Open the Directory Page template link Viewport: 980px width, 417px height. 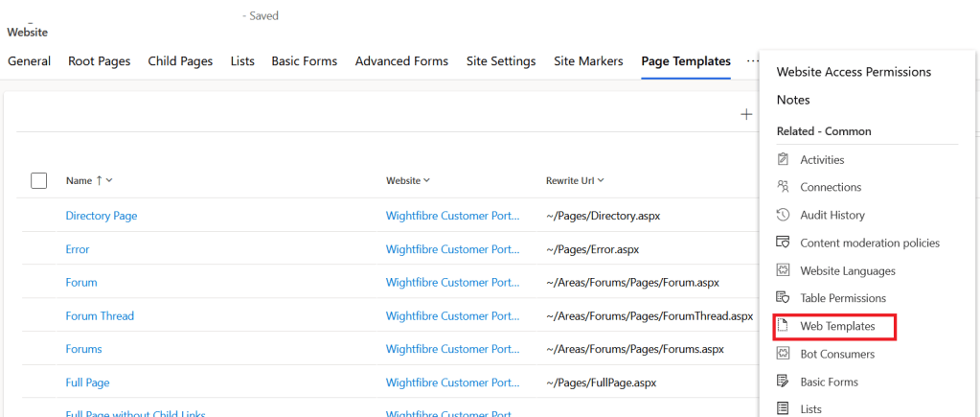[x=102, y=216]
